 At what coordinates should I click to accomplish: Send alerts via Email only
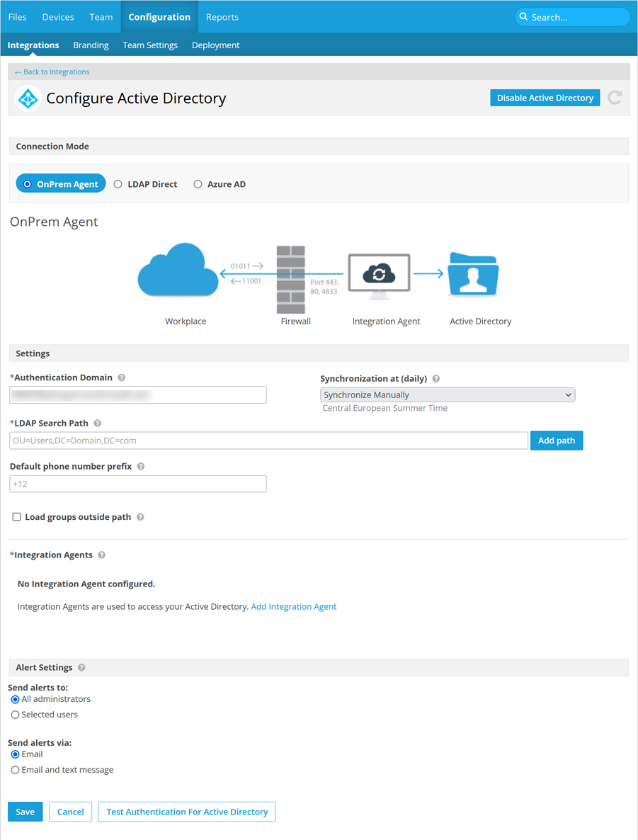tap(15, 754)
